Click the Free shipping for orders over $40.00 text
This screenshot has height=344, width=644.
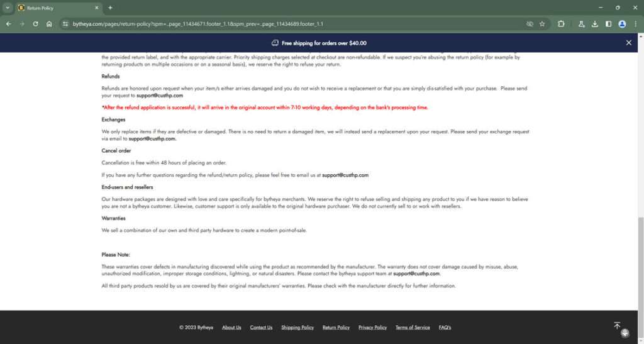(324, 43)
